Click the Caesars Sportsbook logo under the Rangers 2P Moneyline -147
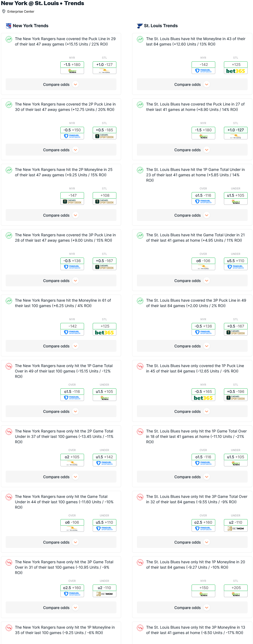The width and height of the screenshot is (253, 644). tap(72, 202)
